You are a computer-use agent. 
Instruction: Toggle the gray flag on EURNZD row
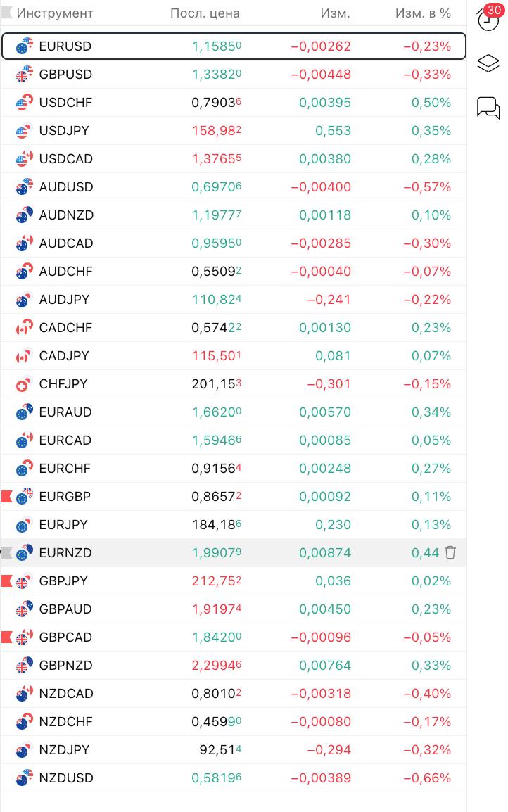7,553
